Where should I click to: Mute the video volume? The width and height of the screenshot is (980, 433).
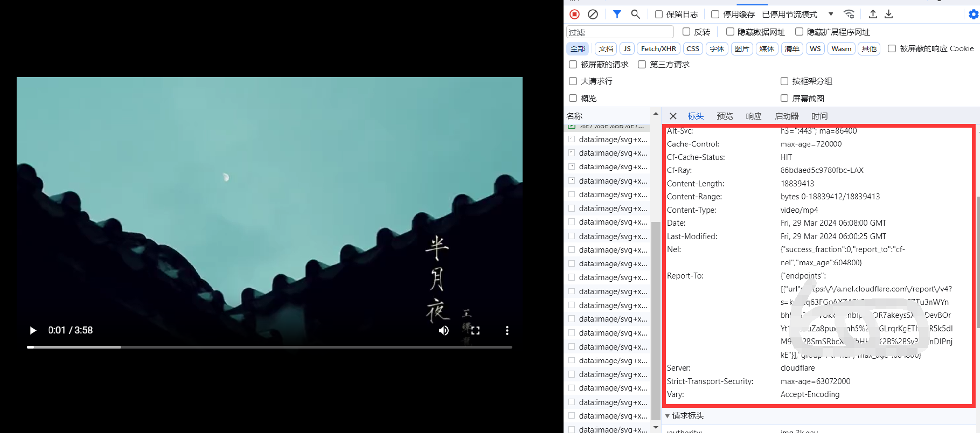(444, 330)
